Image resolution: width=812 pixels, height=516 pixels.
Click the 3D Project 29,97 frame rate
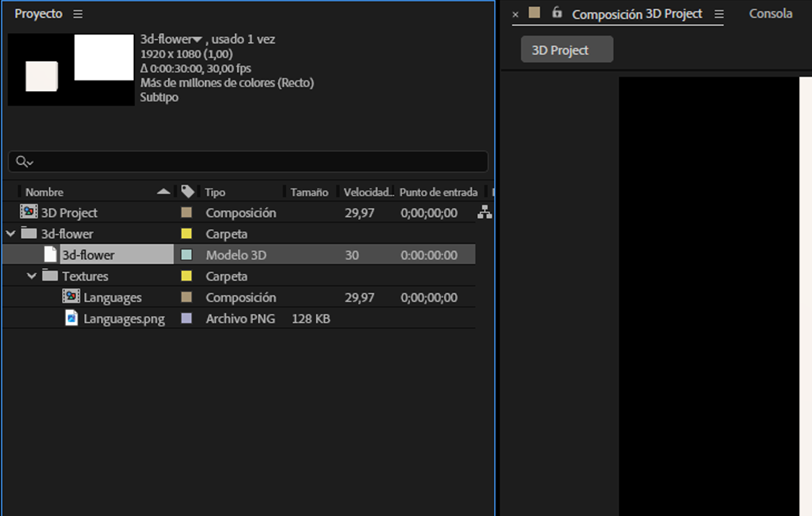pos(360,213)
